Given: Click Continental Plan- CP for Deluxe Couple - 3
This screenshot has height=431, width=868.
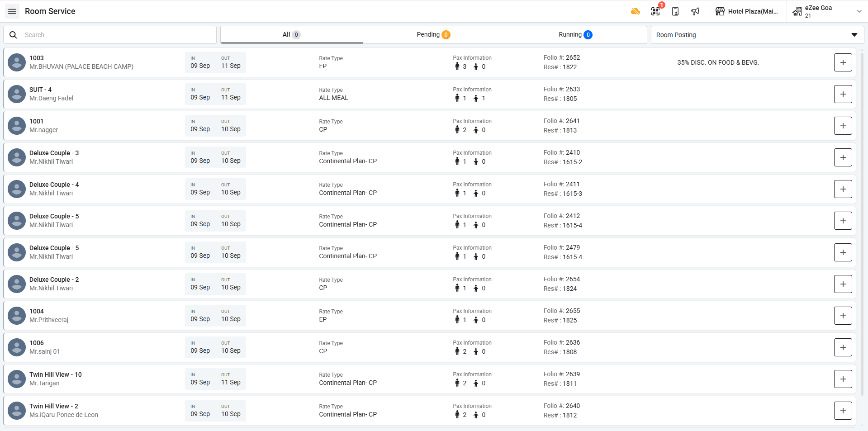Looking at the screenshot, I should coord(348,161).
